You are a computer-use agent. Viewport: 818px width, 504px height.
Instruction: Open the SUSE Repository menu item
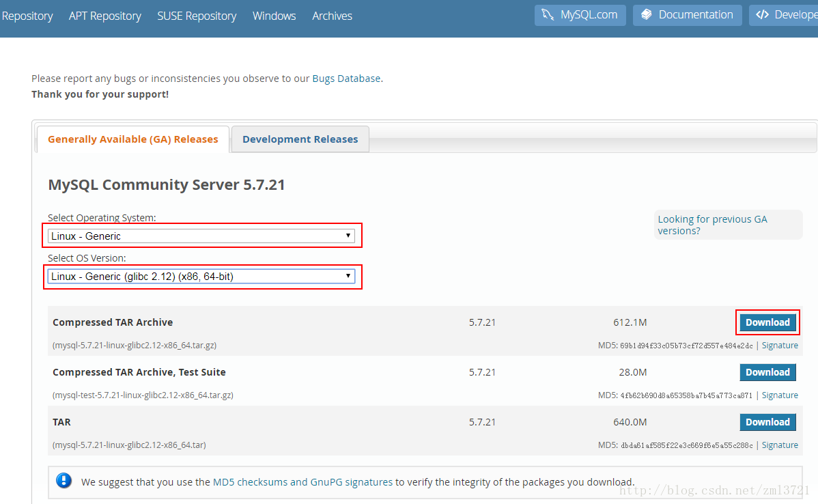click(197, 16)
